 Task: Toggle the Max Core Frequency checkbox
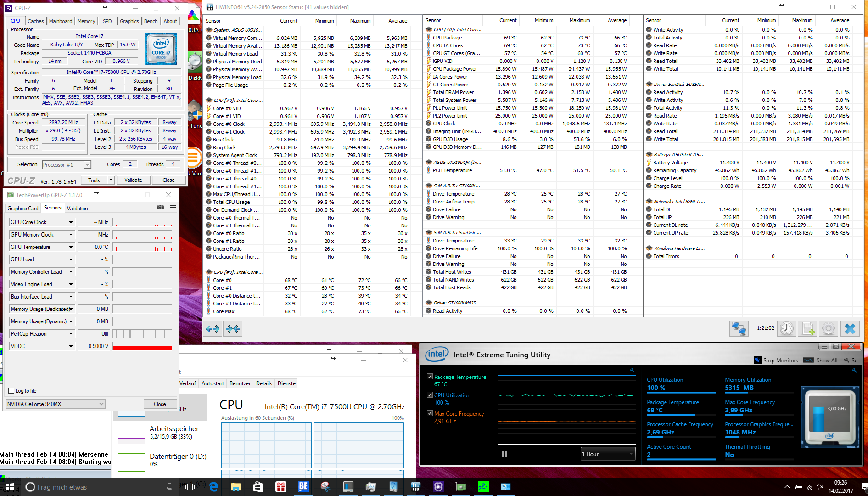(x=430, y=413)
